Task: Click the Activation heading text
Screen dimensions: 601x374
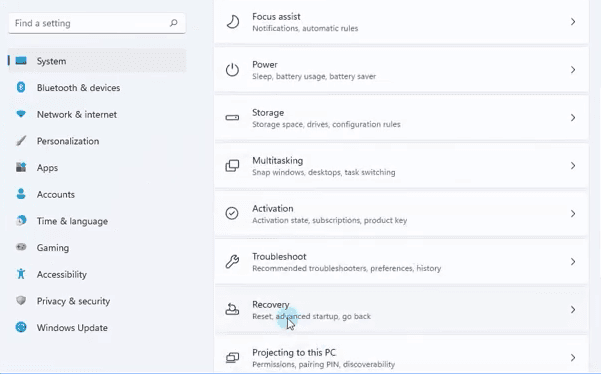Action: [x=273, y=208]
